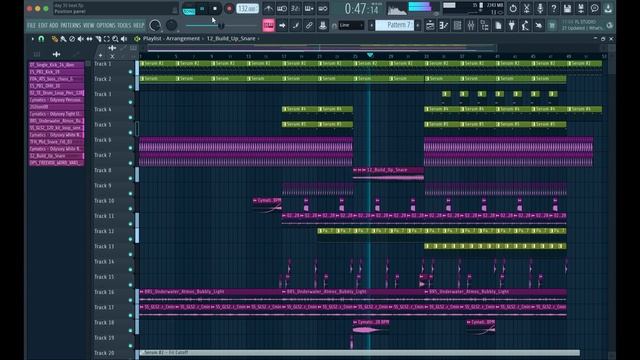Toggle the metronome icon
Viewport: 640px width, 360px height.
(x=268, y=9)
